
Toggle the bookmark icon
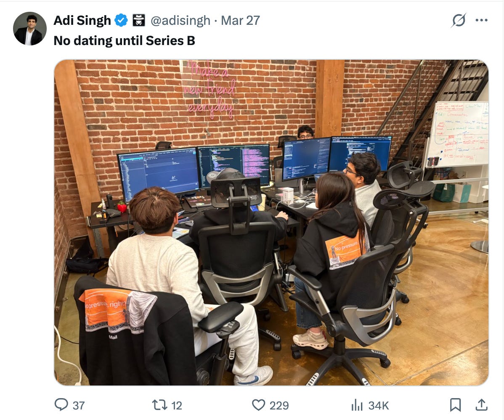[455, 404]
